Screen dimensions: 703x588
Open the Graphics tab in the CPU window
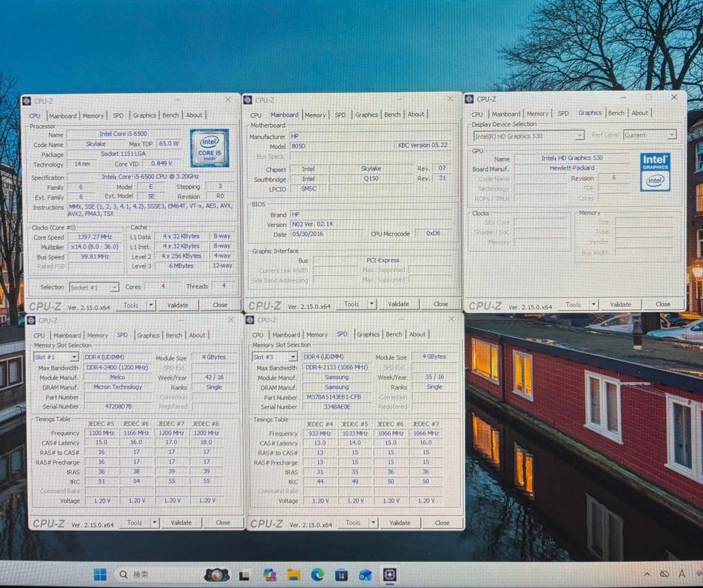[x=144, y=115]
